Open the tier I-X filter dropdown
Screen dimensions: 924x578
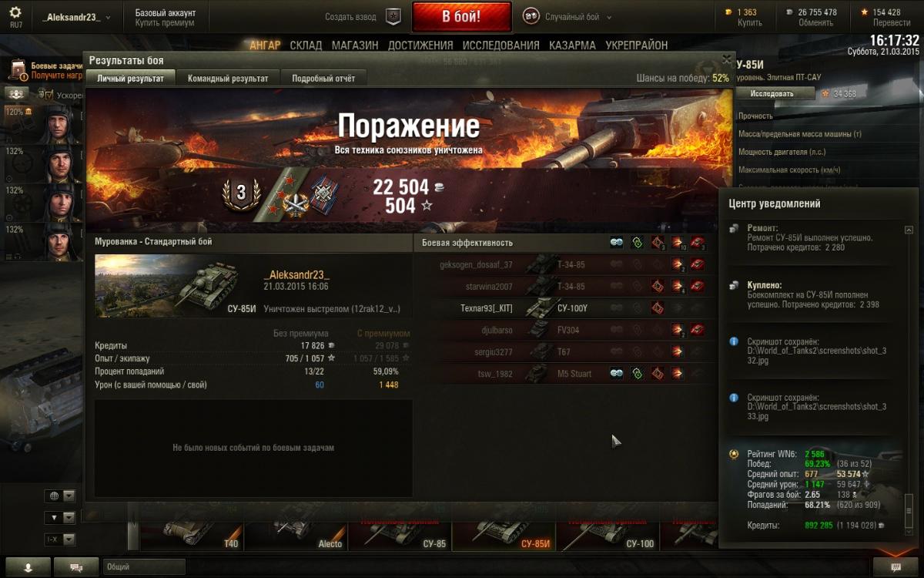61,539
